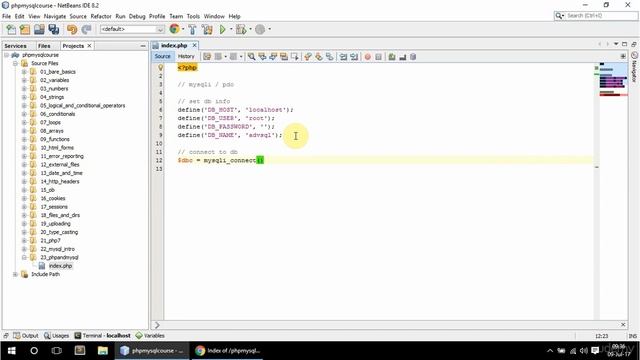Click the Stop Macro Recording icon

coord(378,57)
